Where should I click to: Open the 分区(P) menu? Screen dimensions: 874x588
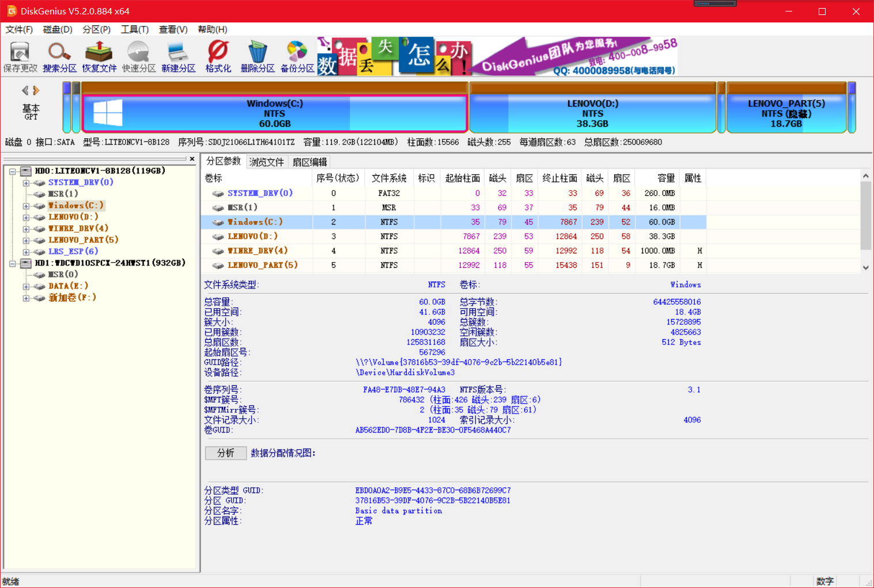point(96,29)
